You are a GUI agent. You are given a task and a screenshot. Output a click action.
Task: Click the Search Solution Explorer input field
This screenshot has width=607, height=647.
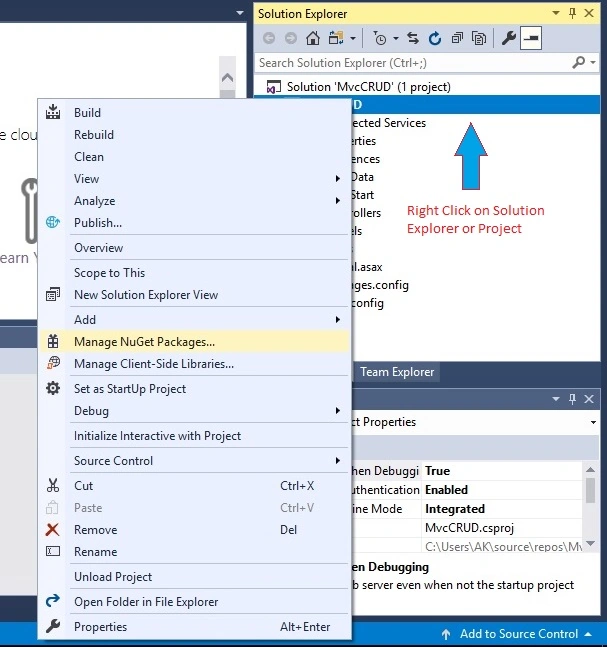[413, 63]
